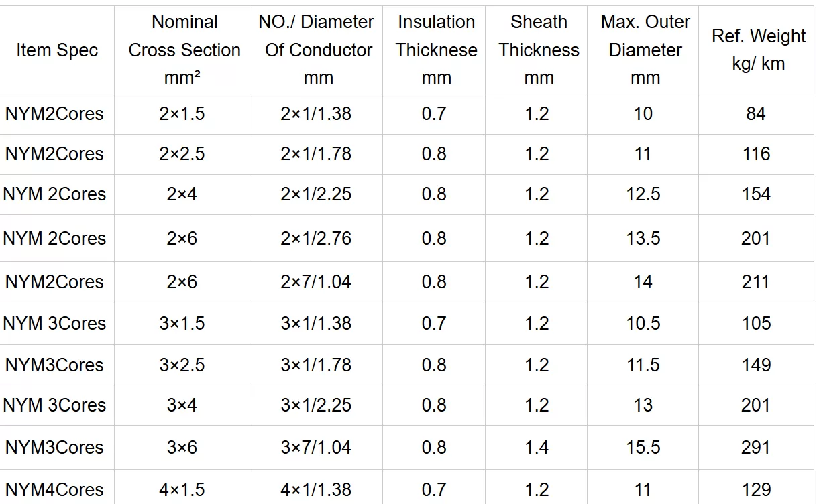Click the 3×7/1.04 conductor cell
The height and width of the screenshot is (504, 819).
(x=316, y=448)
